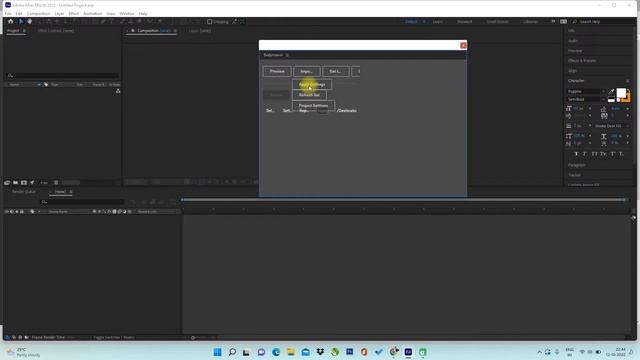640x360 pixels.
Task: Click Interpret Footage icon in Project panel
Action: pyautogui.click(x=7, y=182)
